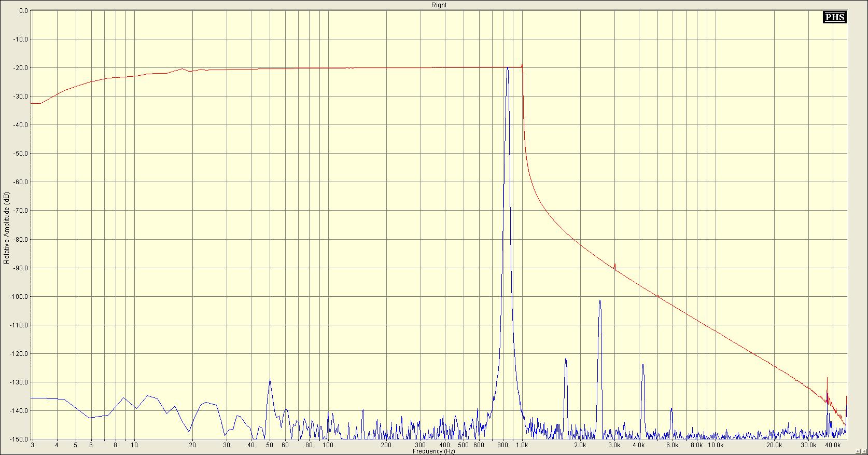Click the "200" tick on the frequency axis
Viewport: 868px width, 455px height.
tap(386, 445)
